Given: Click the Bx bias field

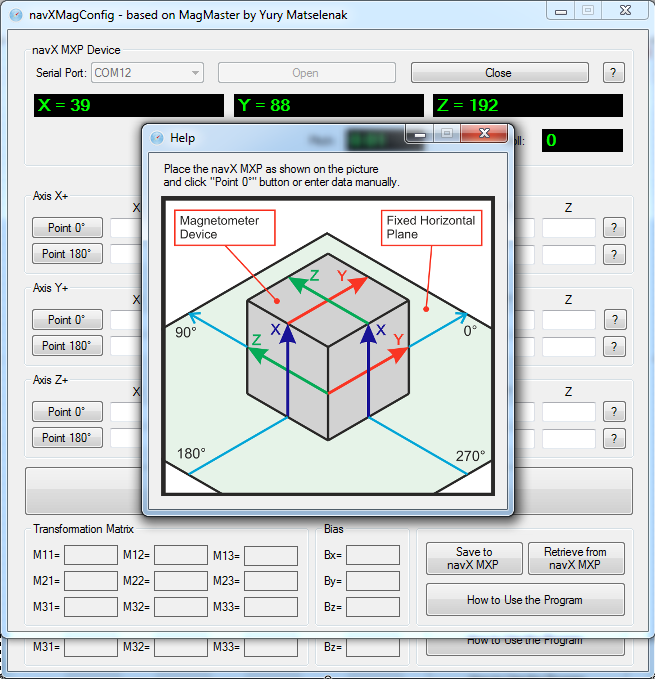Looking at the screenshot, I should point(373,555).
